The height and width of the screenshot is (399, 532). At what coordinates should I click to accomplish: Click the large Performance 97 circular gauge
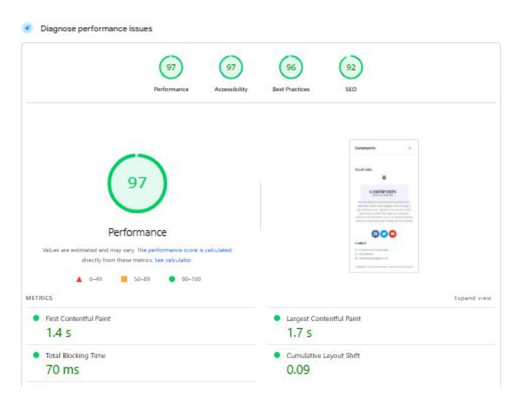[137, 183]
